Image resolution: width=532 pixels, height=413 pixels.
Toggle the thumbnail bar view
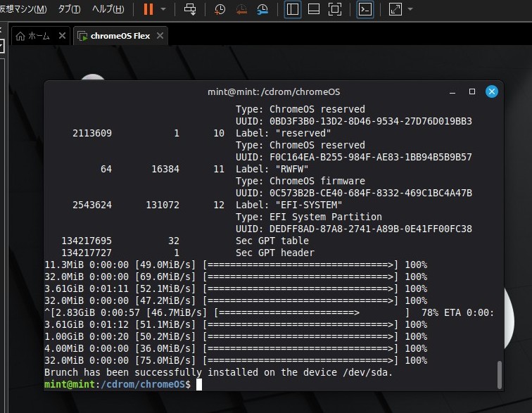(x=314, y=9)
